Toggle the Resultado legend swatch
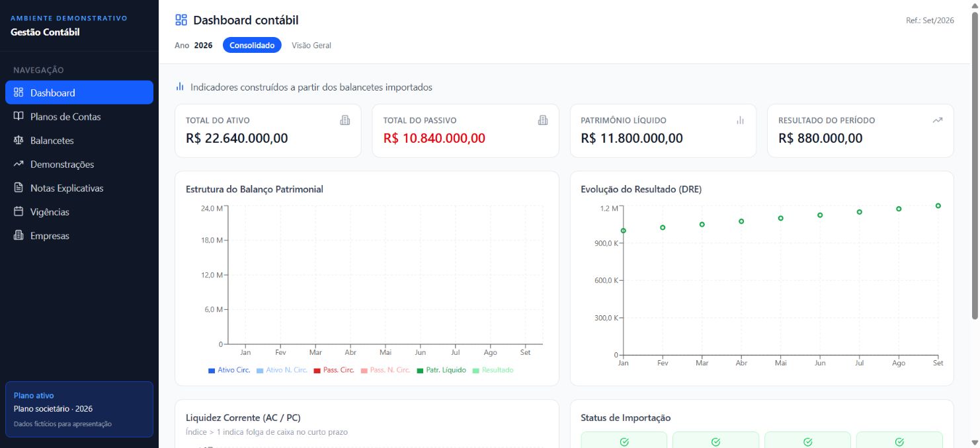This screenshot has height=448, width=980. (x=476, y=371)
